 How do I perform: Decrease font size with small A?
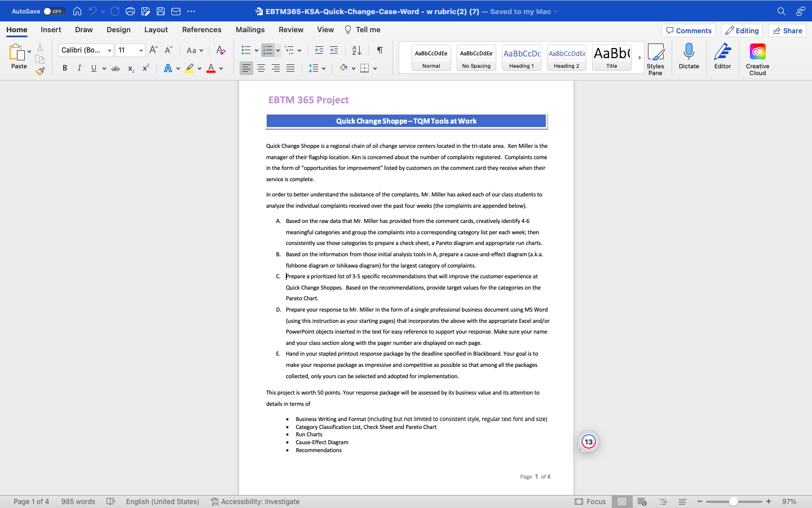[x=168, y=50]
